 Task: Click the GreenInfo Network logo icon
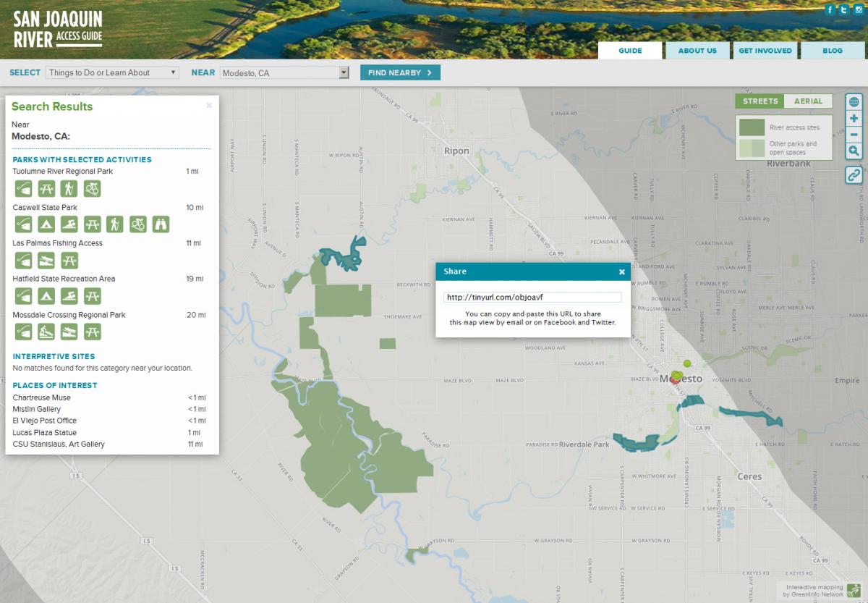coord(854,590)
